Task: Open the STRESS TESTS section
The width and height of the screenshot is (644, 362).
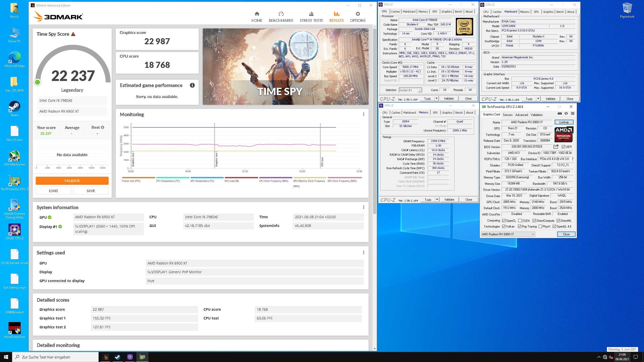Action: click(311, 17)
